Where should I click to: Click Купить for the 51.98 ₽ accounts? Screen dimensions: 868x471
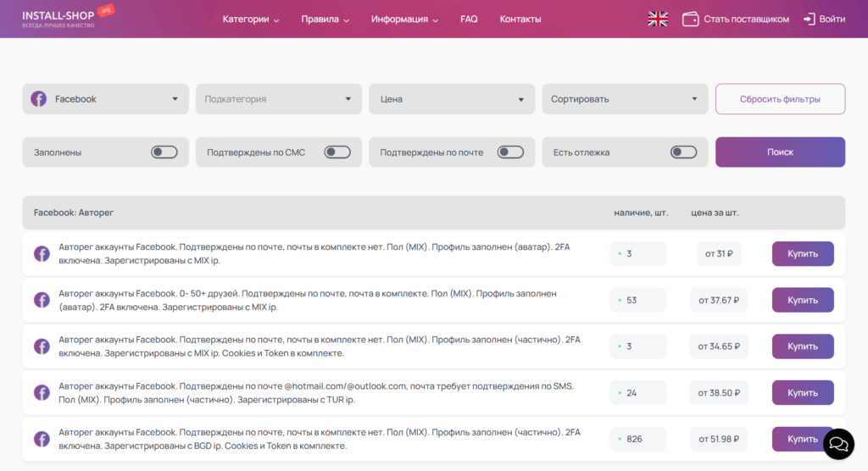[803, 439]
